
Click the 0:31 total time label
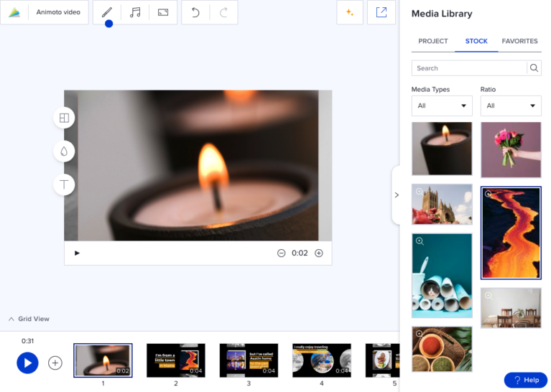(x=27, y=341)
